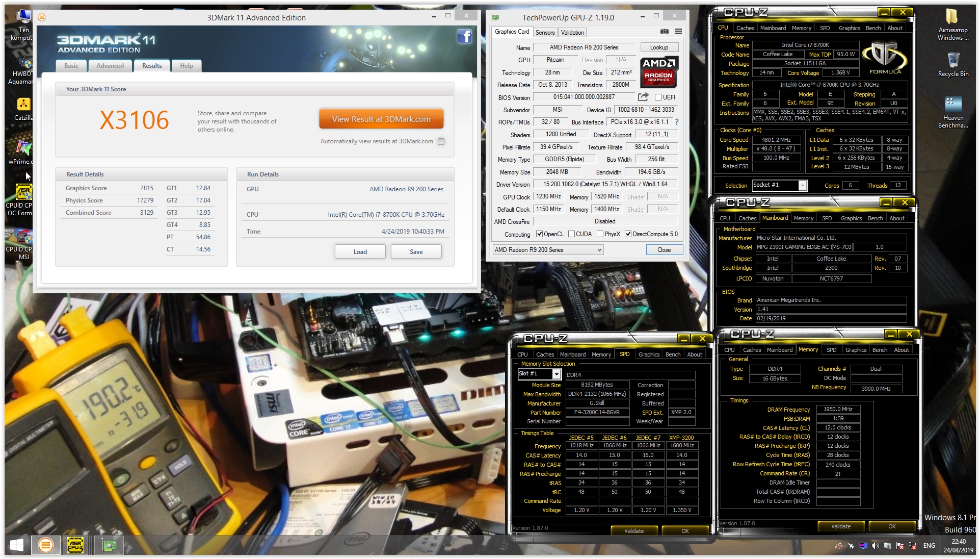This screenshot has width=980, height=559.
Task: Click the network tray icon with red X
Action: coord(912,546)
